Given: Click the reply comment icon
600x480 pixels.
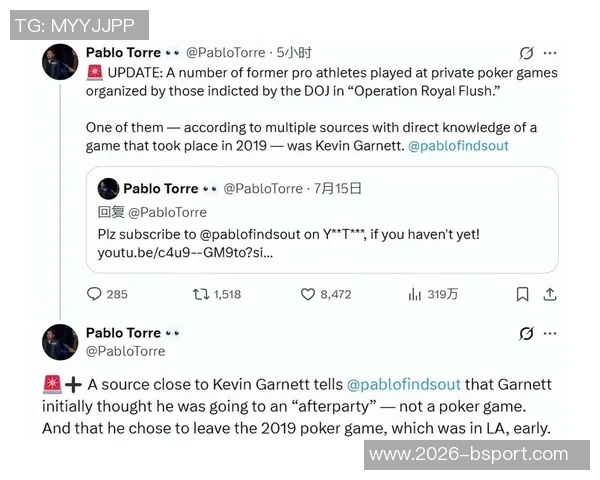Looking at the screenshot, I should pos(95,294).
